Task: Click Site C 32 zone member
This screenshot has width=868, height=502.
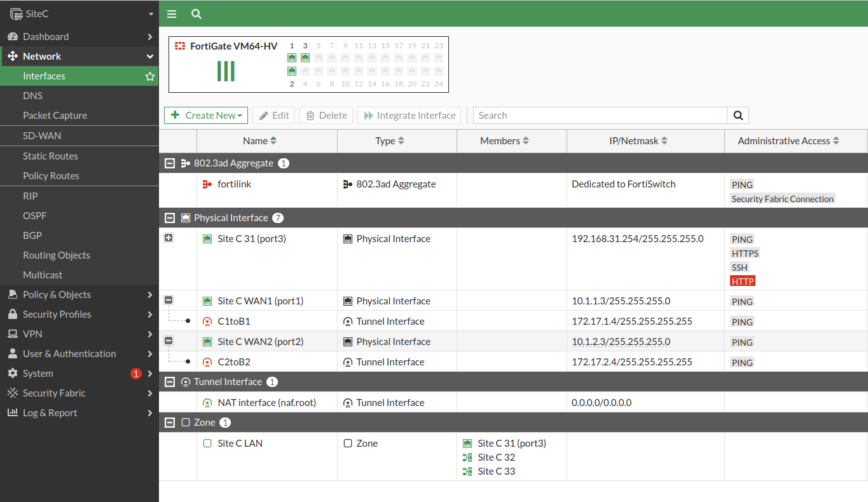Action: [x=496, y=458]
